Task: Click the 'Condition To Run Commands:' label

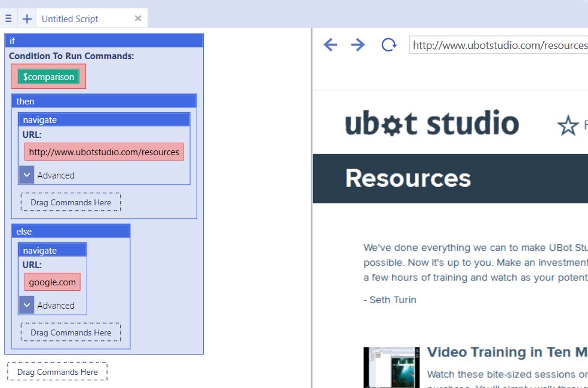Action: 71,56
